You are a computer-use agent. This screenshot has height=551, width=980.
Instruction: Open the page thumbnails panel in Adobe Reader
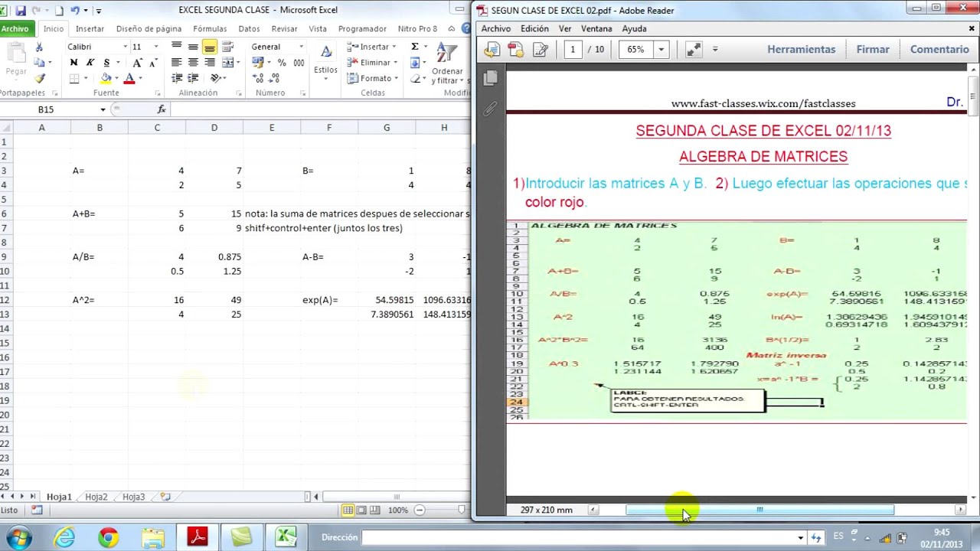[491, 77]
